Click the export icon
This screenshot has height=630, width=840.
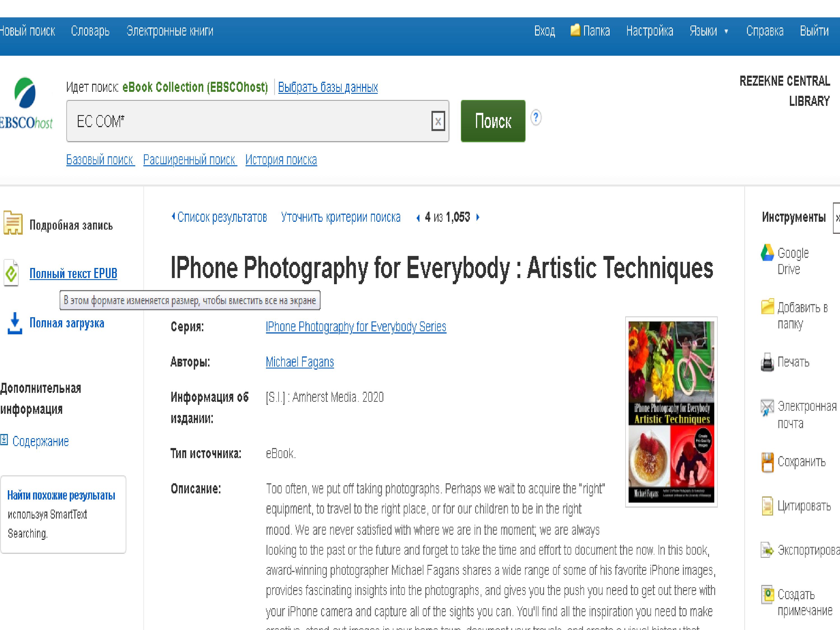767,549
